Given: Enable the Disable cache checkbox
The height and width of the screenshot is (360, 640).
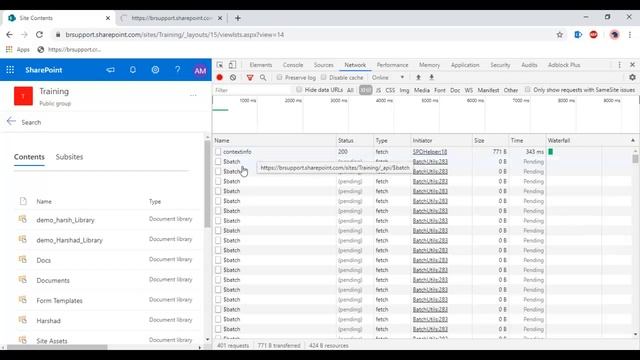Looking at the screenshot, I should coord(323,77).
